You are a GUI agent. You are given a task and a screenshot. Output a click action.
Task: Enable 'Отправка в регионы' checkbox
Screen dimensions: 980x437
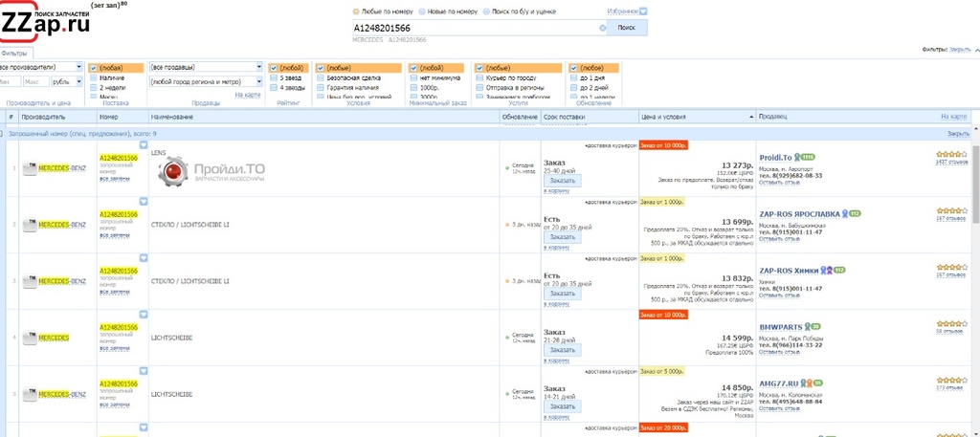479,87
